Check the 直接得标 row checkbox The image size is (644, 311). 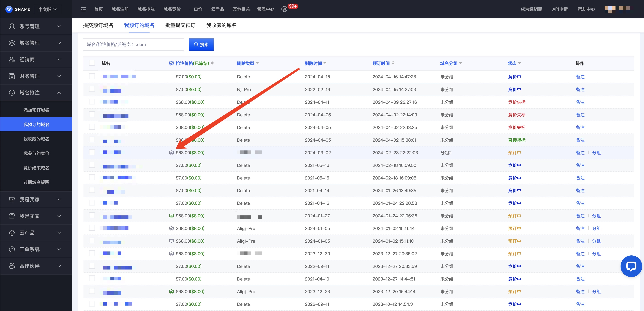[92, 139]
